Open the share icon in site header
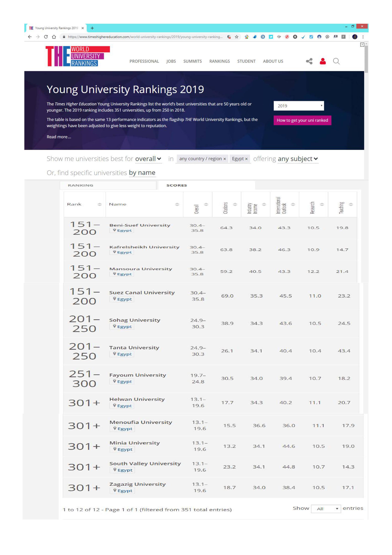392x555 pixels. click(x=309, y=61)
